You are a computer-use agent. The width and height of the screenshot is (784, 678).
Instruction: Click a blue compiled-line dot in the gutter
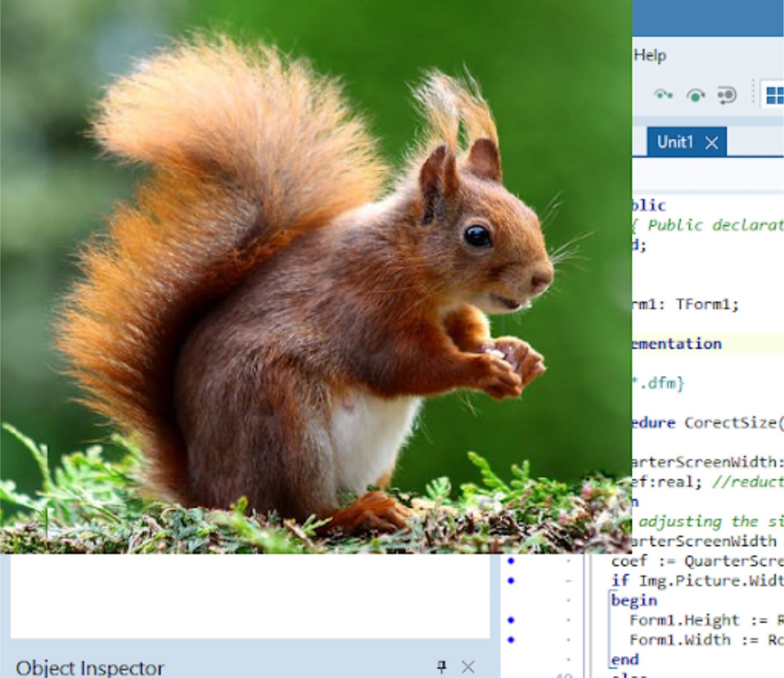pyautogui.click(x=511, y=561)
